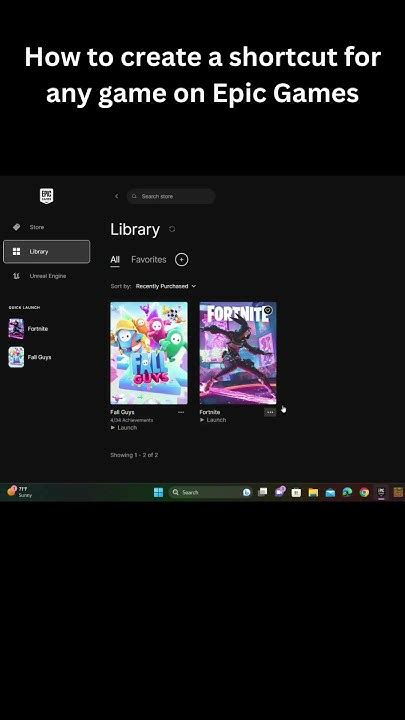The height and width of the screenshot is (720, 405).
Task: Switch to the Favorites tab
Action: (x=149, y=259)
